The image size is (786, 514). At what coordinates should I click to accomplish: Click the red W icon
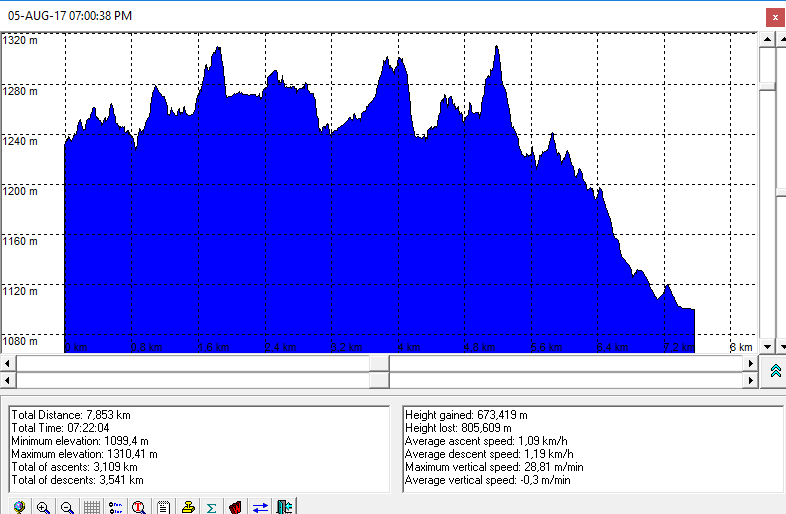(235, 507)
